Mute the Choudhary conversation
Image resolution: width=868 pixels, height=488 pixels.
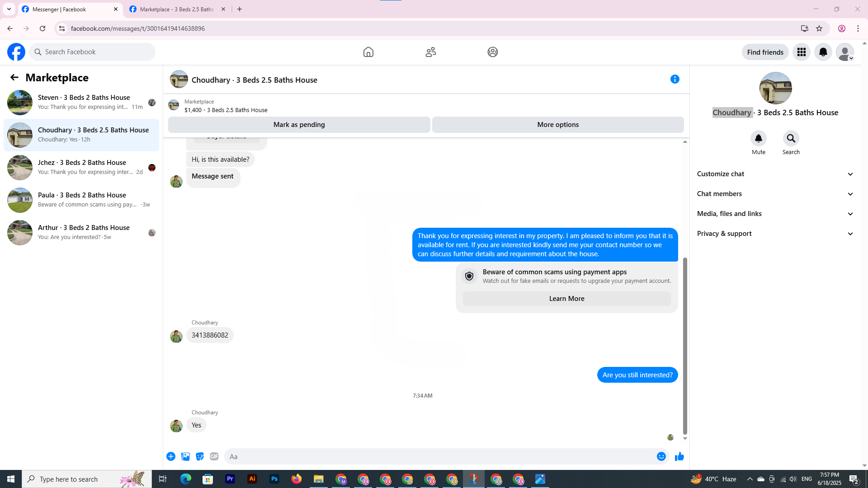pyautogui.click(x=759, y=138)
